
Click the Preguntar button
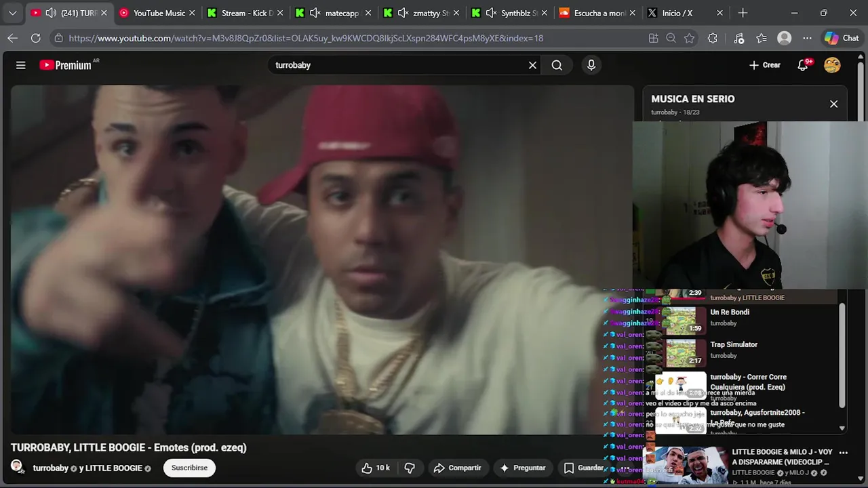pyautogui.click(x=522, y=468)
